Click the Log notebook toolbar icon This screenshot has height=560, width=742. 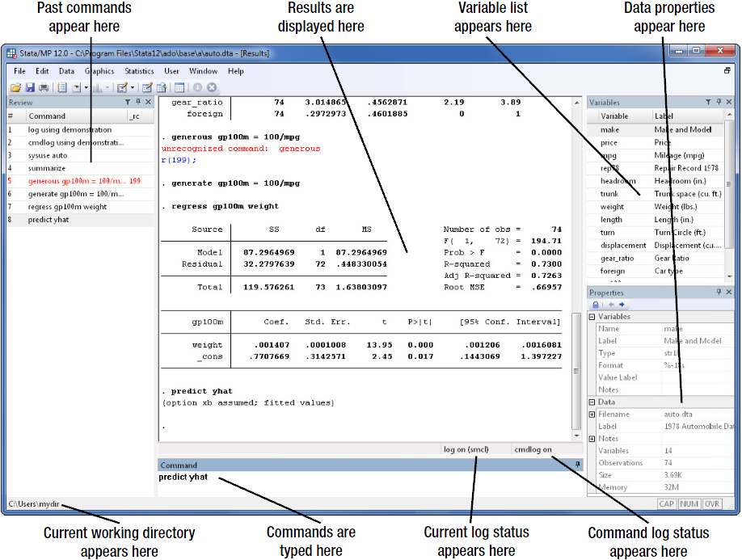click(x=62, y=87)
